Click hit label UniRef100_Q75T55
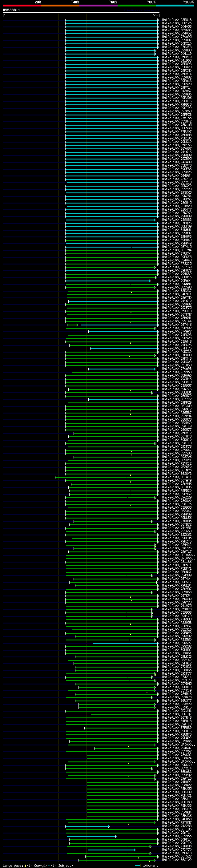 pos(177,118)
